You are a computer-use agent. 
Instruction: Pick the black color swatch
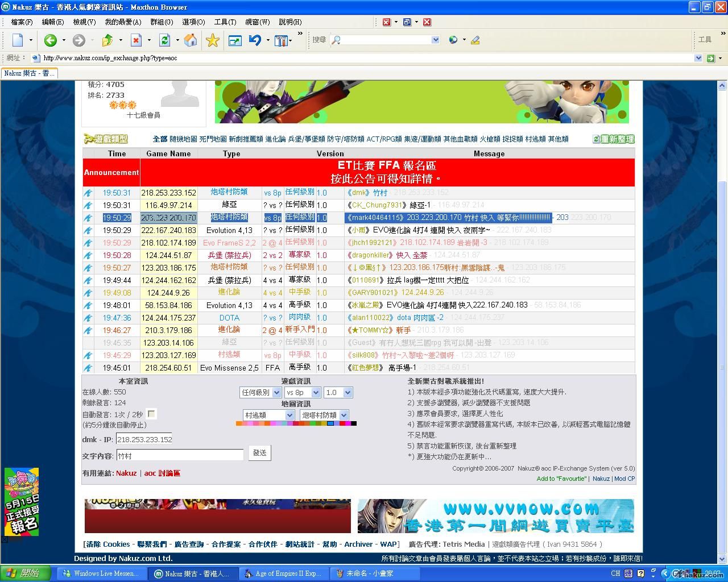pos(354,423)
